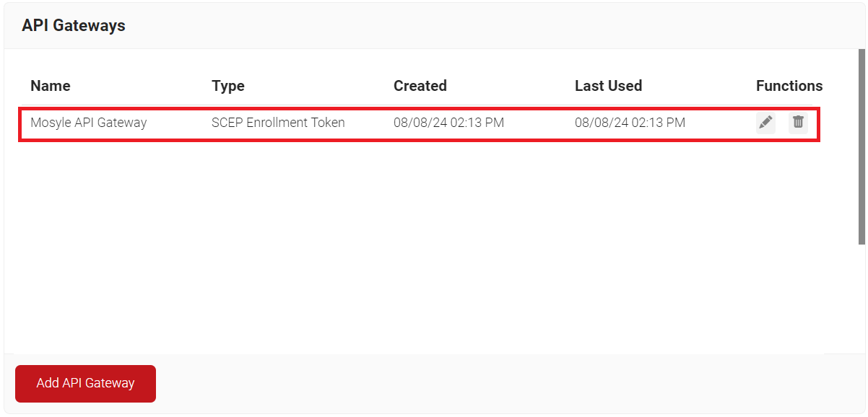This screenshot has width=868, height=417.
Task: Click the API Gateways panel title
Action: click(74, 25)
